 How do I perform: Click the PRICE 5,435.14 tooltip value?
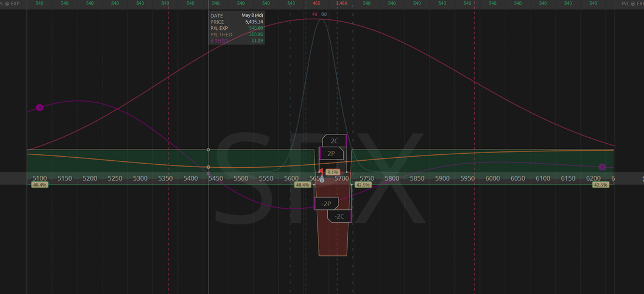pos(254,22)
